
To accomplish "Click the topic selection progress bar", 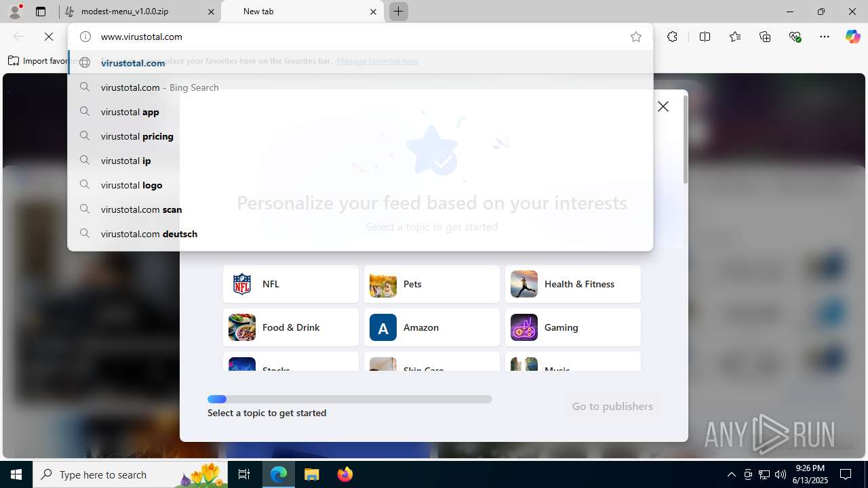I will point(350,399).
